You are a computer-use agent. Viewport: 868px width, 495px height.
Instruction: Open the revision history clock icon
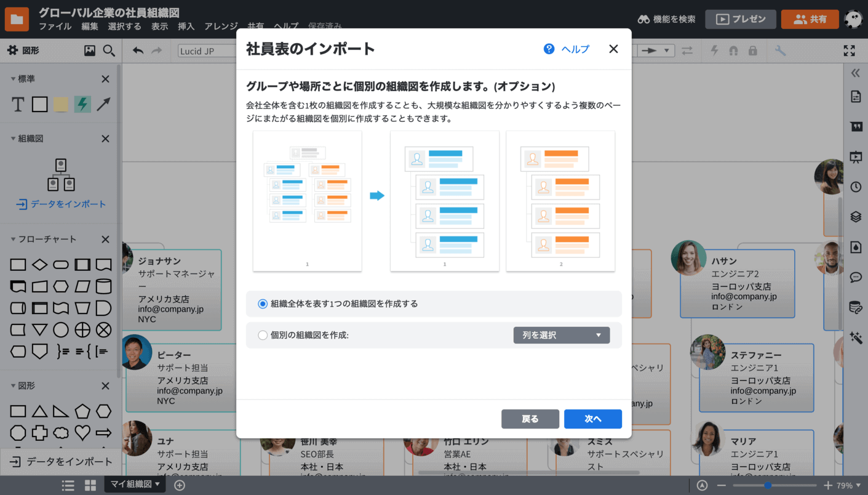pos(855,187)
